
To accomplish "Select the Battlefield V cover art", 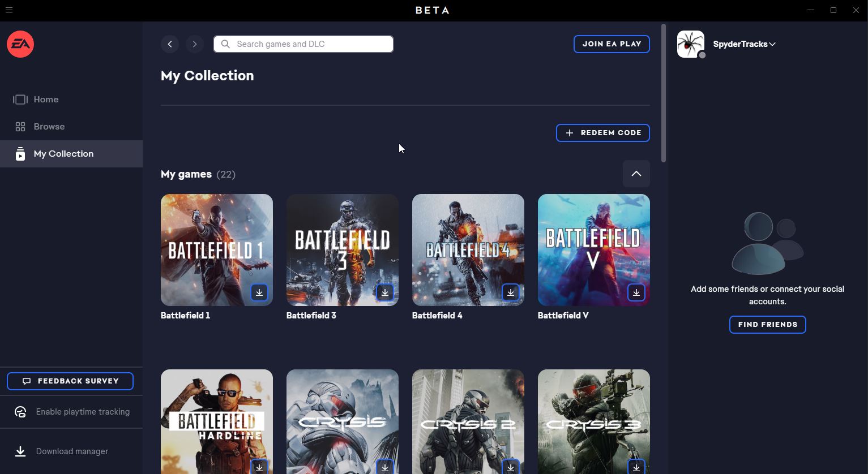I will tap(594, 250).
